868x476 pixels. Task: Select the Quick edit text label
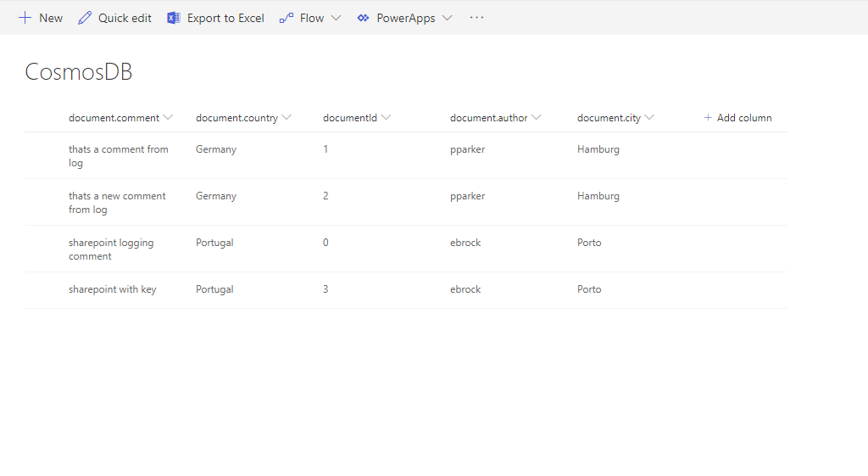click(125, 18)
